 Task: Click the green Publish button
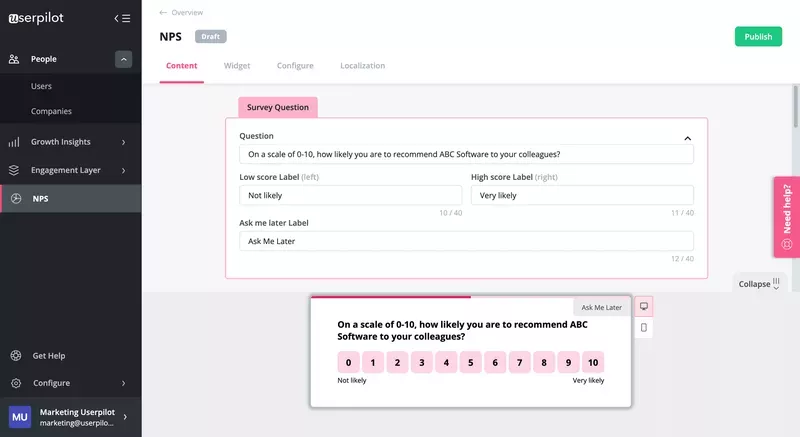pos(757,37)
